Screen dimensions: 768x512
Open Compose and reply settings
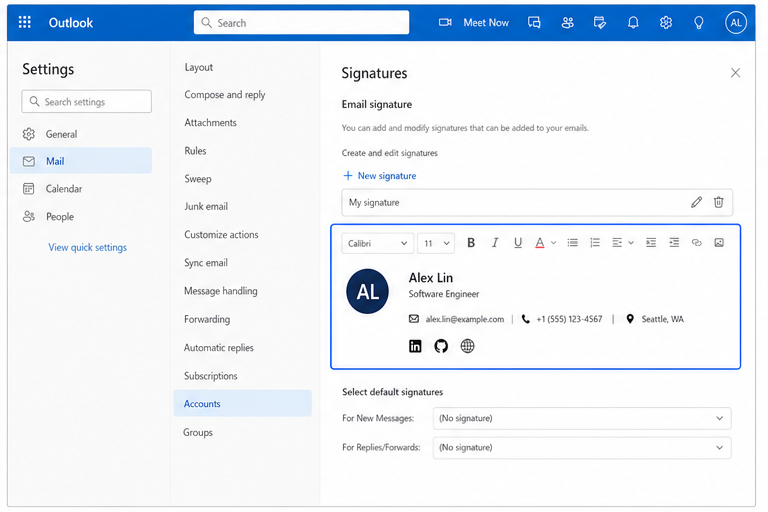[x=224, y=95]
